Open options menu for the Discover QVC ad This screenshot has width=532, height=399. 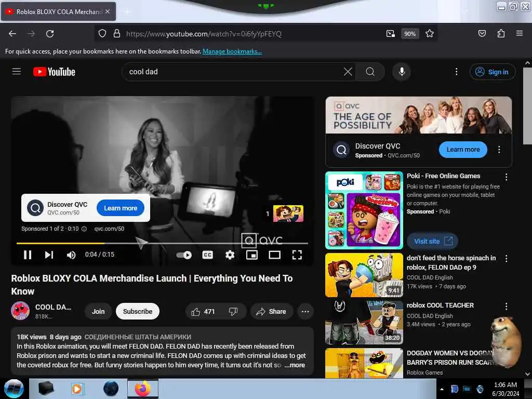click(x=499, y=150)
